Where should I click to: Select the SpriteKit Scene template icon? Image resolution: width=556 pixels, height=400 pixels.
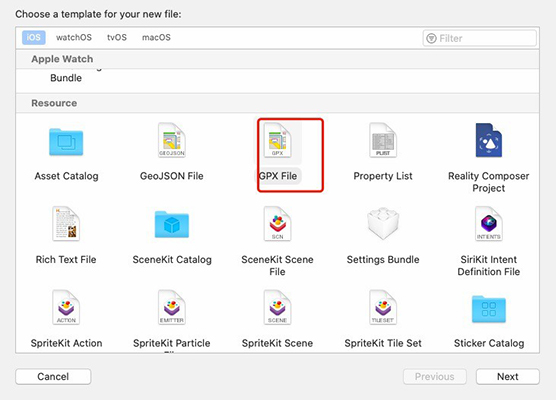click(277, 307)
